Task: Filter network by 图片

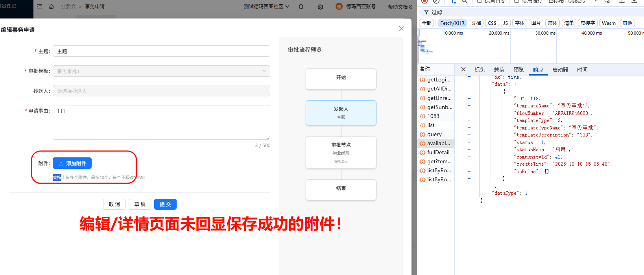Action: tap(536, 23)
